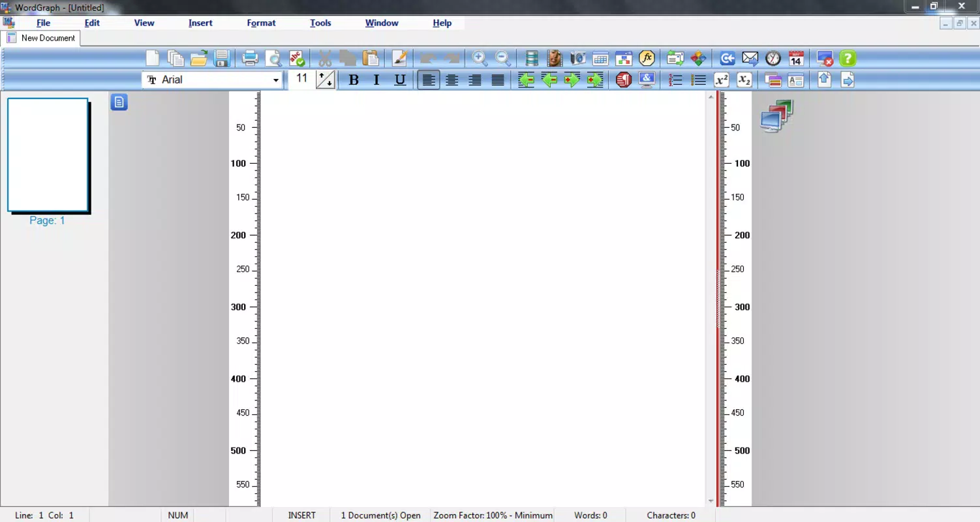Open the Help menu
Screen dimensions: 980x522
click(x=442, y=23)
